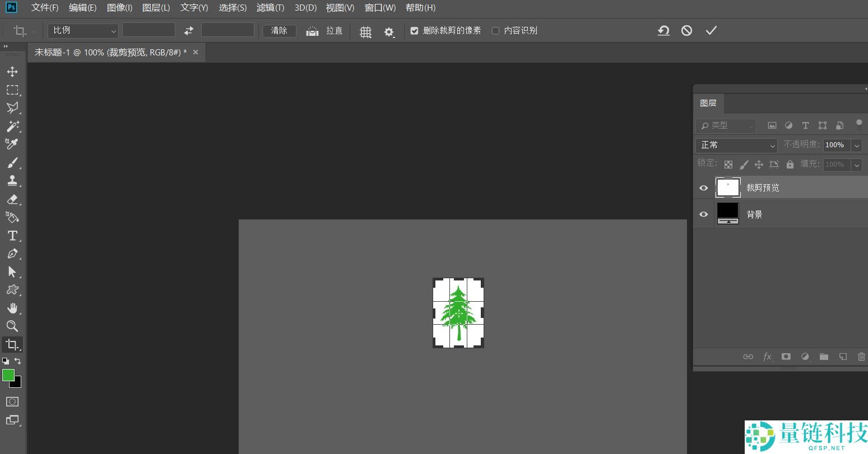868x454 pixels.
Task: Uncheck the 删除裁剪的像素 checkbox
Action: [414, 31]
